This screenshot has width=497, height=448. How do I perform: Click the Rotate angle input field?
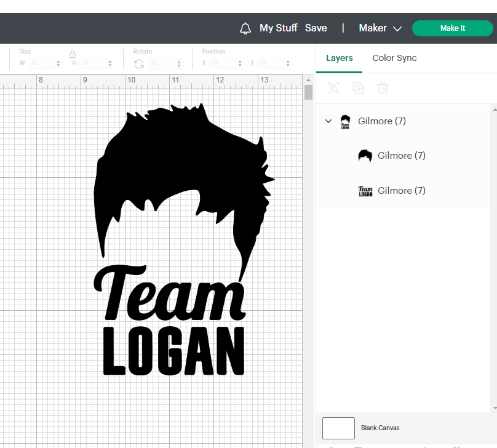pyautogui.click(x=162, y=63)
